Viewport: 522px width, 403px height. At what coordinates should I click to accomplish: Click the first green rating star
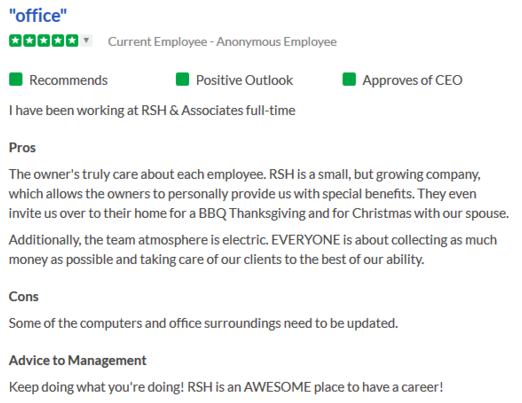pyautogui.click(x=15, y=41)
